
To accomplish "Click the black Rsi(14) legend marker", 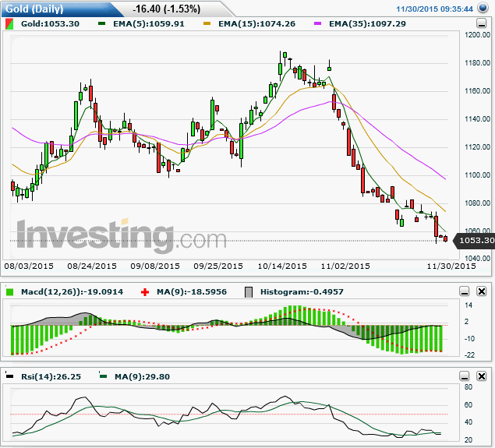I will (10, 376).
